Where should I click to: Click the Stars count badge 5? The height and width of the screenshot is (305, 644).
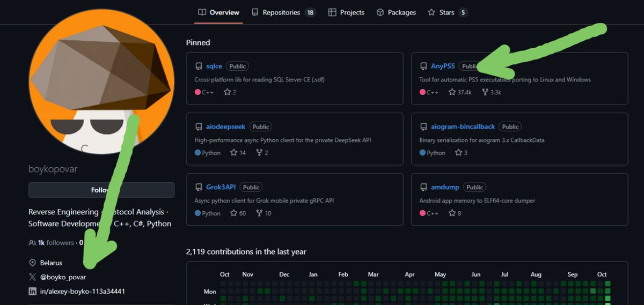tap(463, 12)
